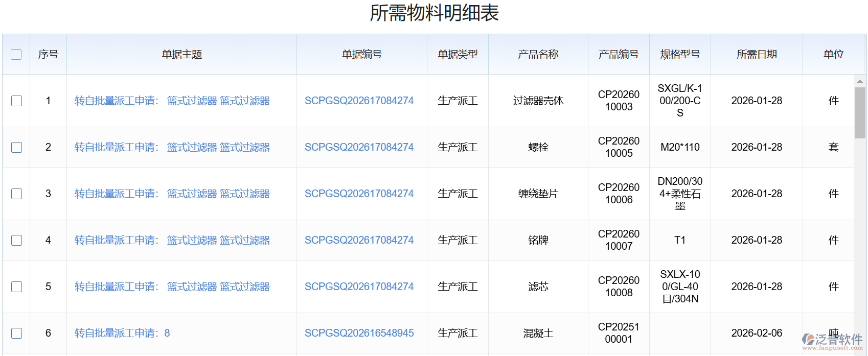Open row 3 subject link for 缠绕垫片
Image resolution: width=868 pixels, height=356 pixels.
172,194
